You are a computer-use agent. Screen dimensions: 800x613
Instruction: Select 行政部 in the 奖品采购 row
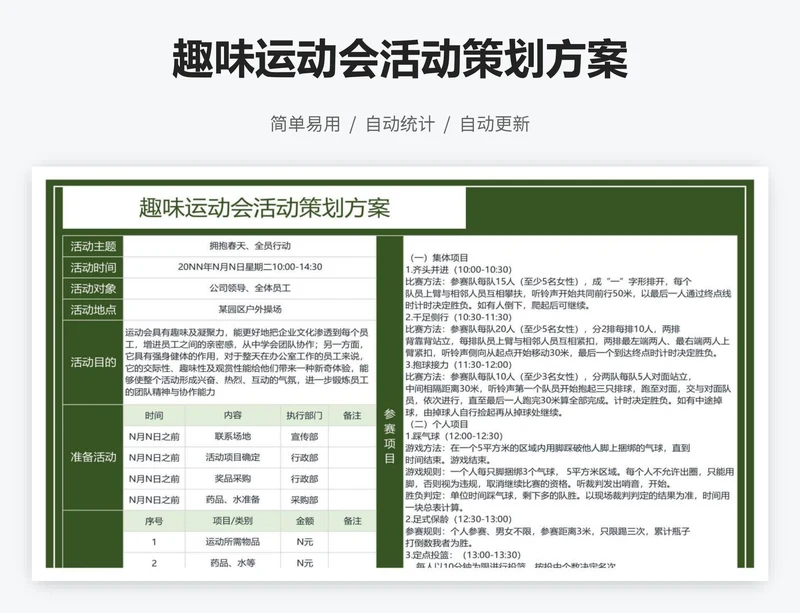(305, 479)
